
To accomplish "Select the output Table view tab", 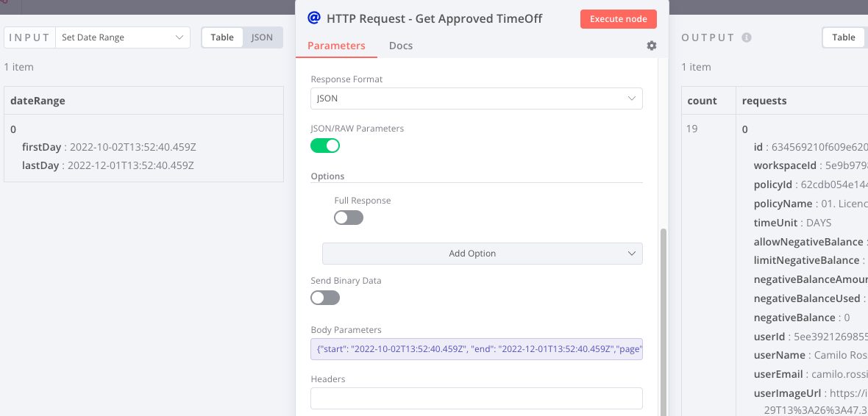I will [844, 37].
